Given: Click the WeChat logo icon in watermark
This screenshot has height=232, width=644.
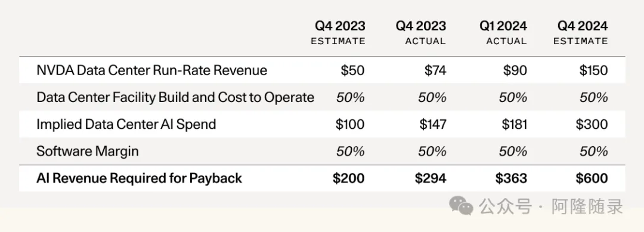Looking at the screenshot, I should click(461, 205).
